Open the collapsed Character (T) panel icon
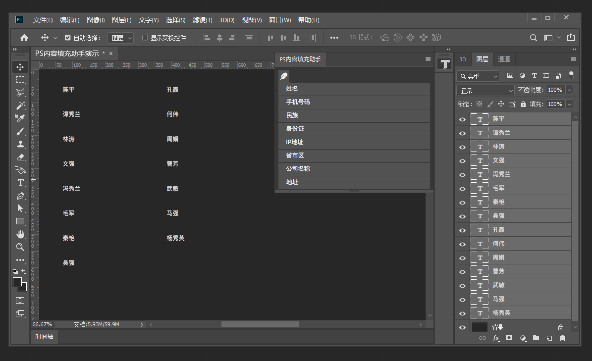This screenshot has width=592, height=361. 445,65
